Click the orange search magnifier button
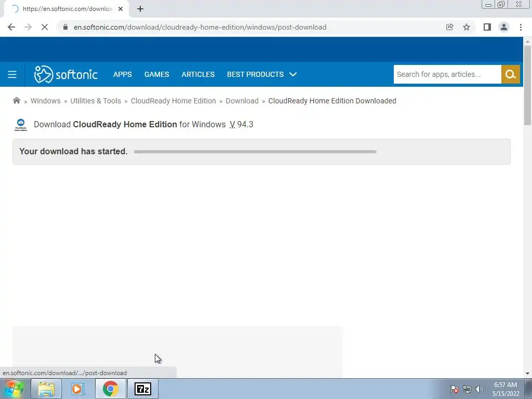This screenshot has height=399, width=532. [511, 74]
